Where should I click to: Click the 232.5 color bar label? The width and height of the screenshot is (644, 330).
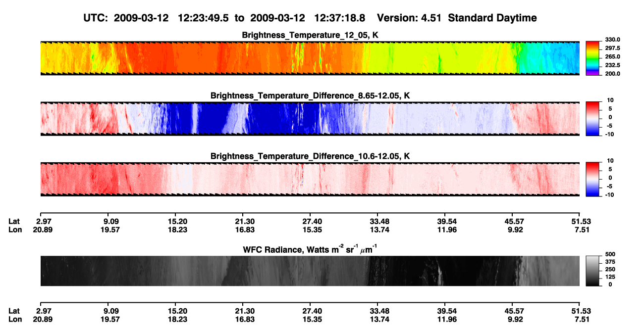click(x=613, y=65)
